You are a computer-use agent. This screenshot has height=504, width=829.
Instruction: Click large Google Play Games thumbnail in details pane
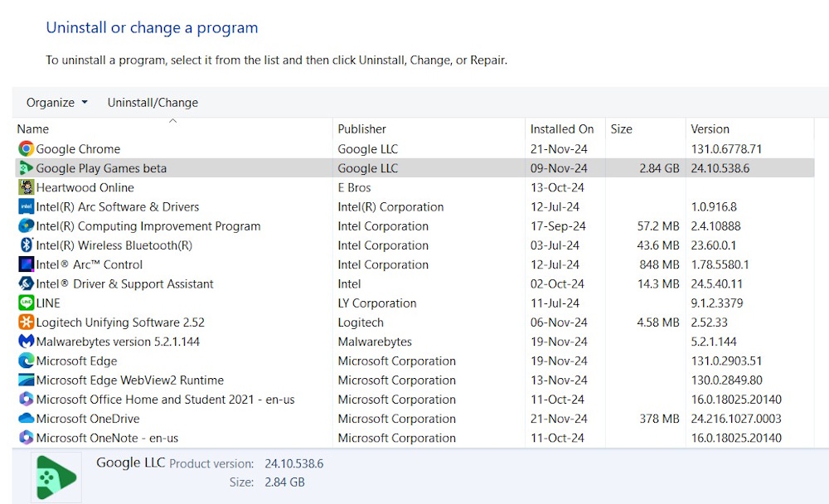(56, 477)
